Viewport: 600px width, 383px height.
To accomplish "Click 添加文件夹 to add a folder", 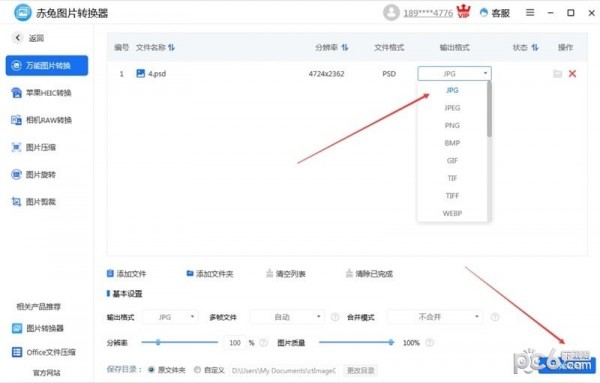I will click(x=210, y=274).
